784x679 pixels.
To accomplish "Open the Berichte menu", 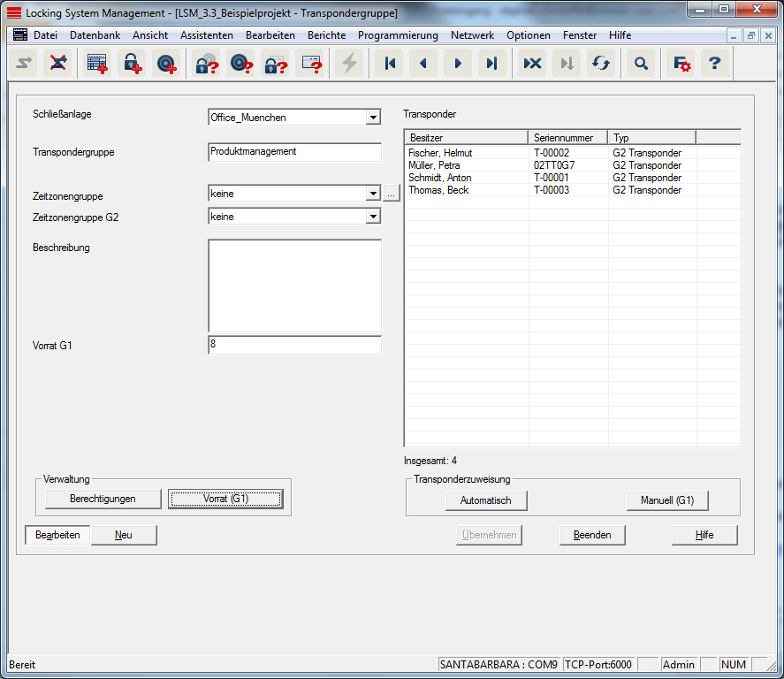I will coord(326,35).
